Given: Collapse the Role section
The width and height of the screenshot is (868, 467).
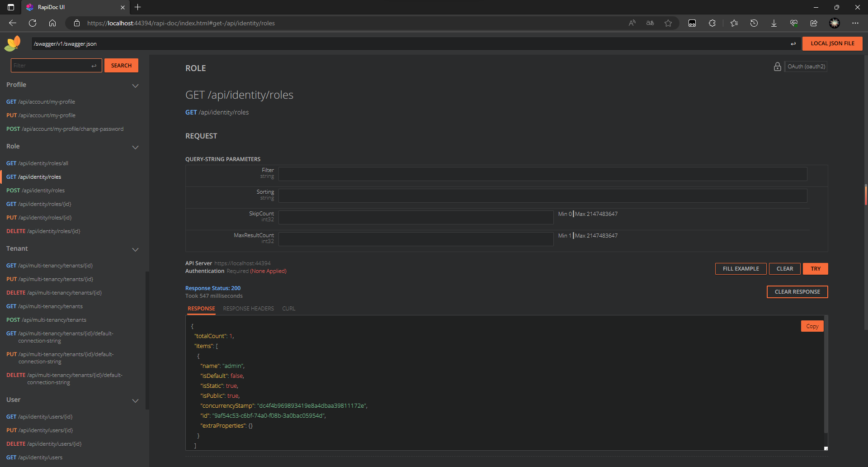Looking at the screenshot, I should coord(135,147).
